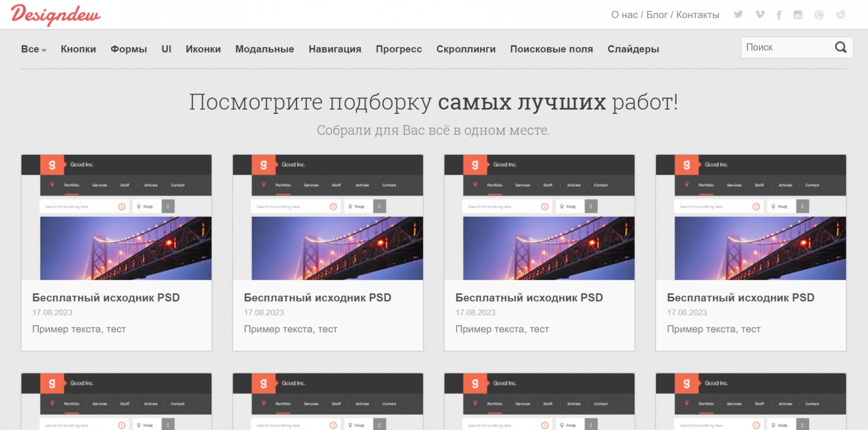Open the Слайдеры category
This screenshot has width=868, height=430.
coord(633,49)
